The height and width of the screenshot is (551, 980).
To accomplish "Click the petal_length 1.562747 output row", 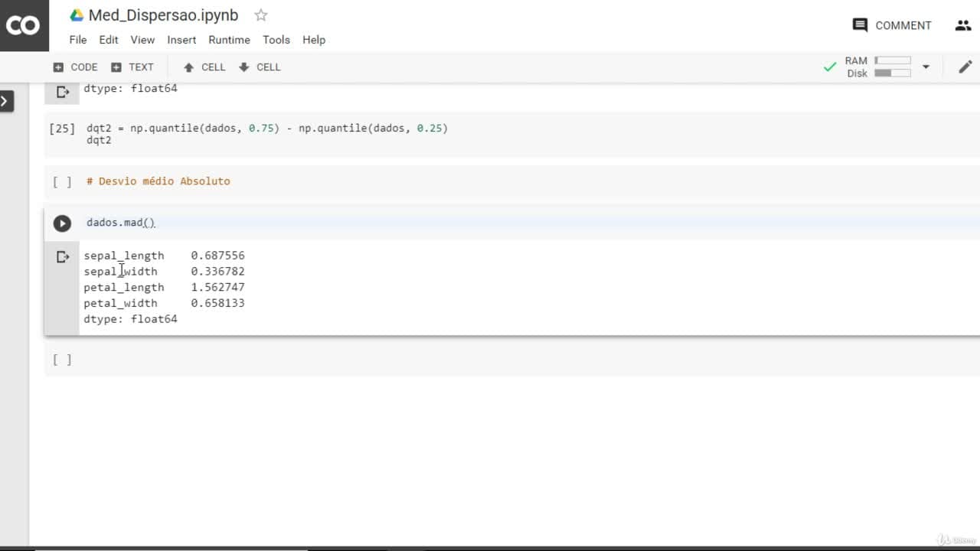I will [x=164, y=288].
